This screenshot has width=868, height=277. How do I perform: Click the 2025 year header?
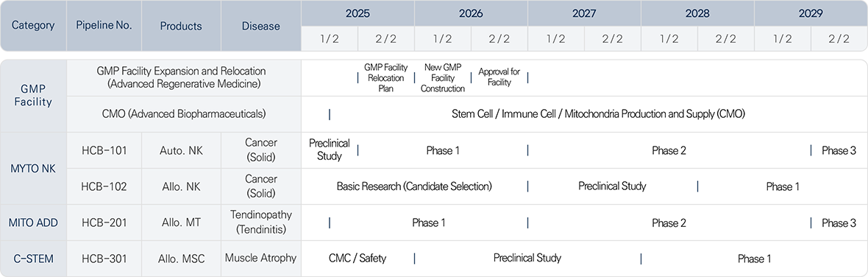(357, 13)
